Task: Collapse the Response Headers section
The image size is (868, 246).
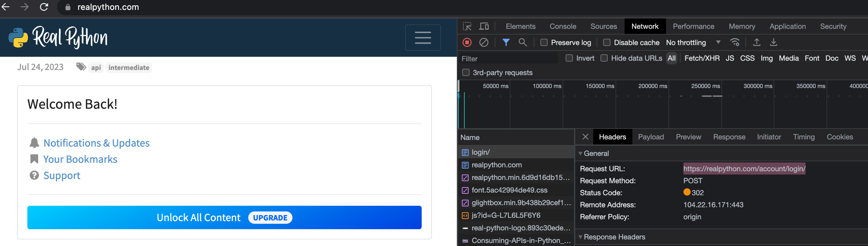Action: pos(580,237)
